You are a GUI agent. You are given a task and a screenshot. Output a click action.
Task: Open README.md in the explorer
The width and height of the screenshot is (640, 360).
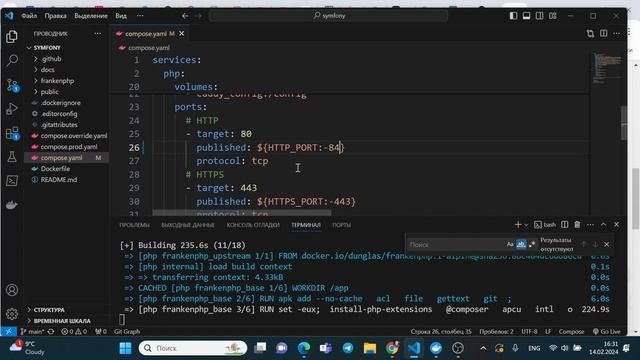(59, 180)
